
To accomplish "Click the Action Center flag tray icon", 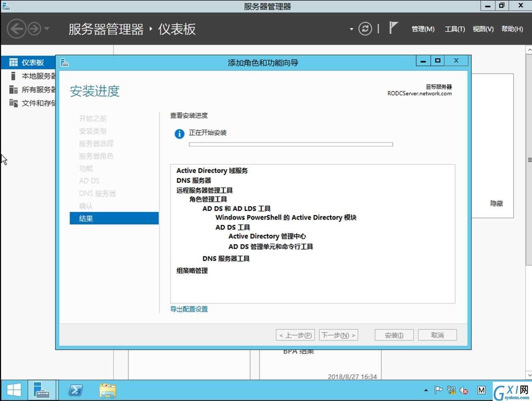I will [x=439, y=390].
